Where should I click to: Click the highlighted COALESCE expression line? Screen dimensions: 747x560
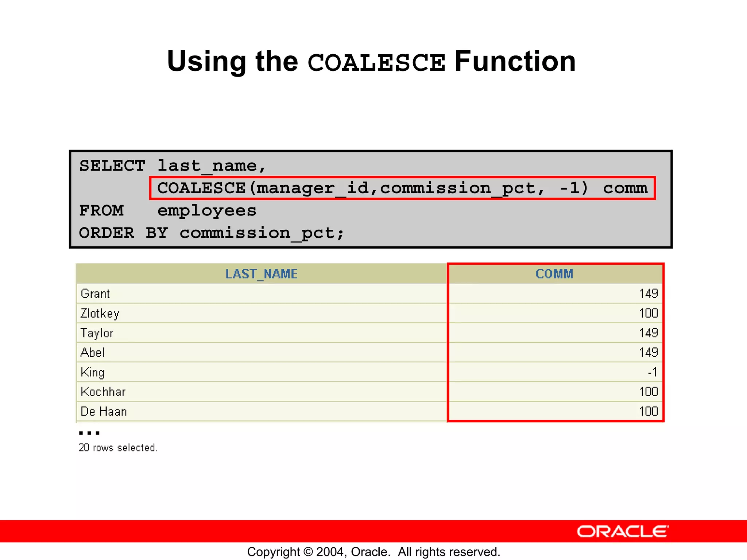click(x=402, y=188)
